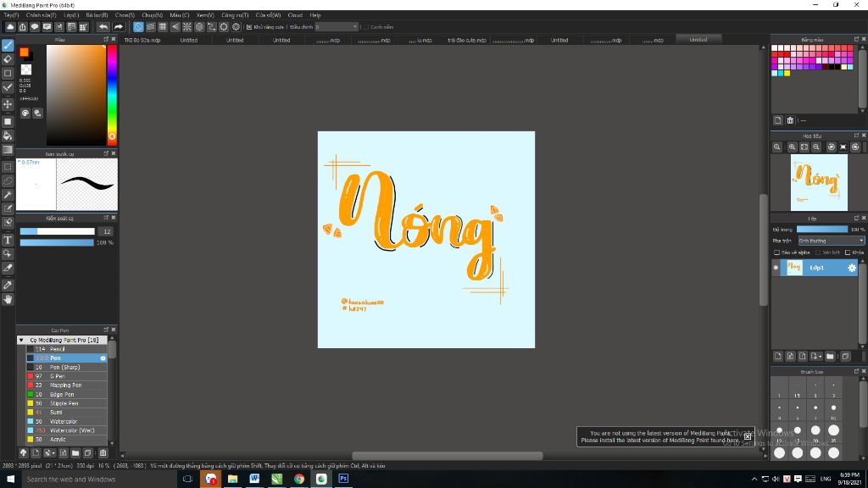Select the Bucket fill tool
The width and height of the screenshot is (868, 488).
coord(8,136)
